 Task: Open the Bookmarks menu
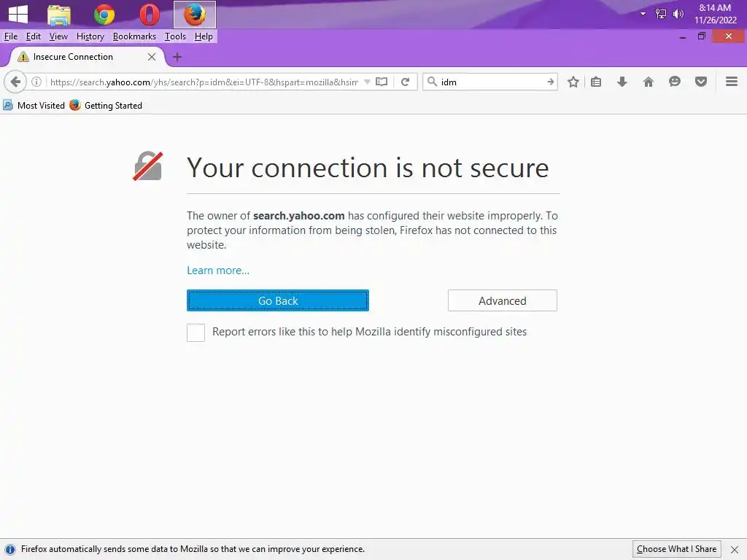click(134, 36)
